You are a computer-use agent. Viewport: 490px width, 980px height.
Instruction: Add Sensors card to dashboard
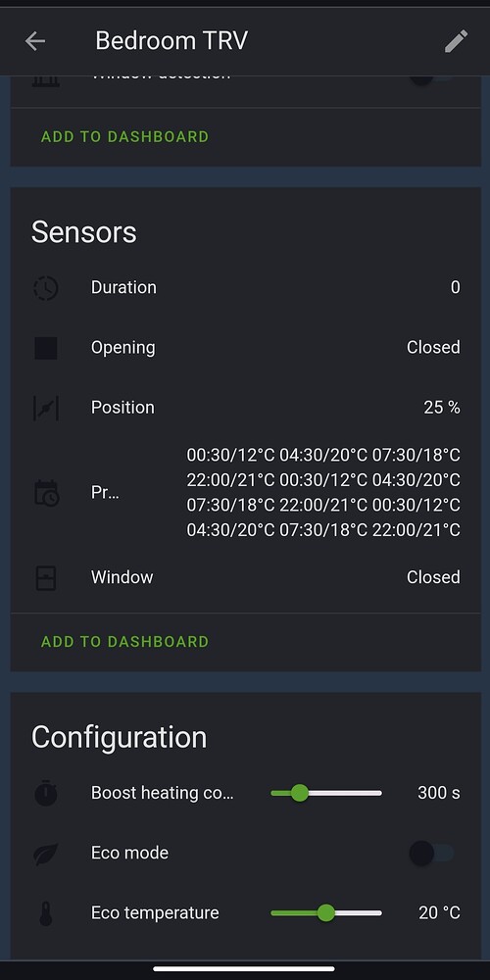[x=124, y=641]
